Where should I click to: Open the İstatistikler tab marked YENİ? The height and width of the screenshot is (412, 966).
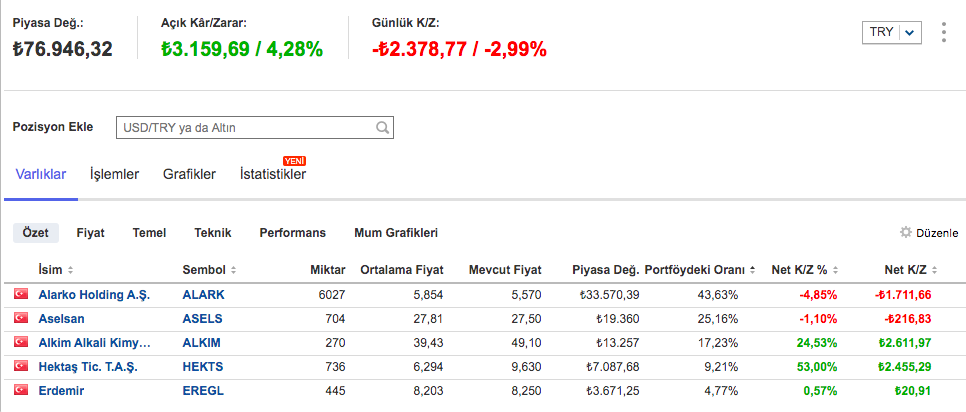tap(272, 174)
